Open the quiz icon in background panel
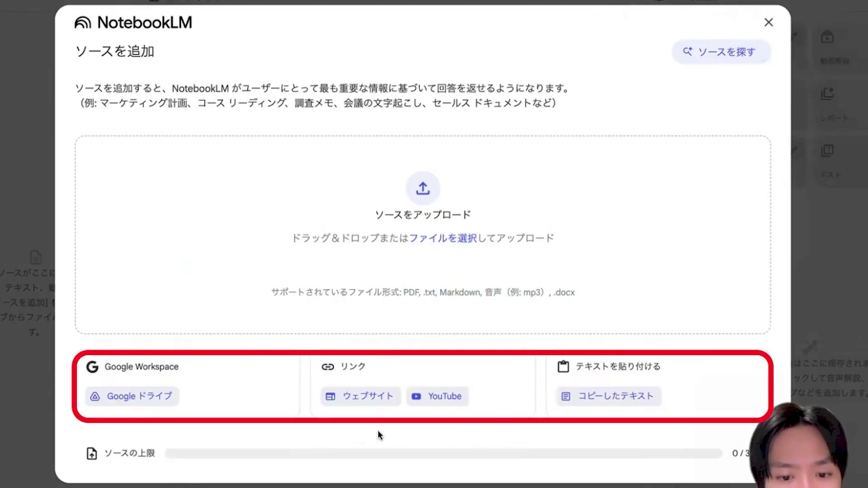868x488 pixels. (x=827, y=150)
